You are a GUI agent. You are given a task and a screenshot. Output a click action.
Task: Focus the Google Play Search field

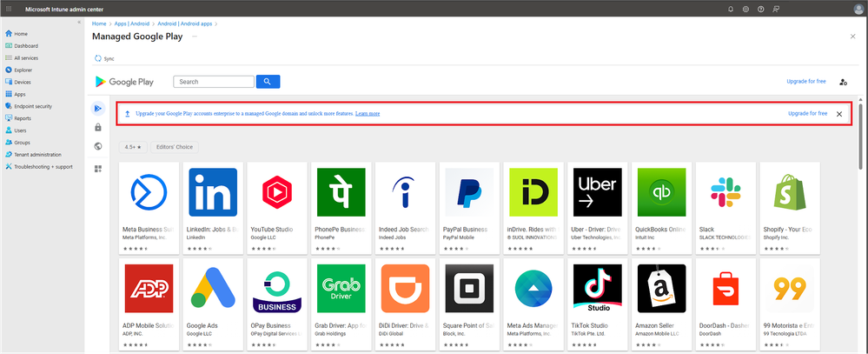[x=214, y=82]
